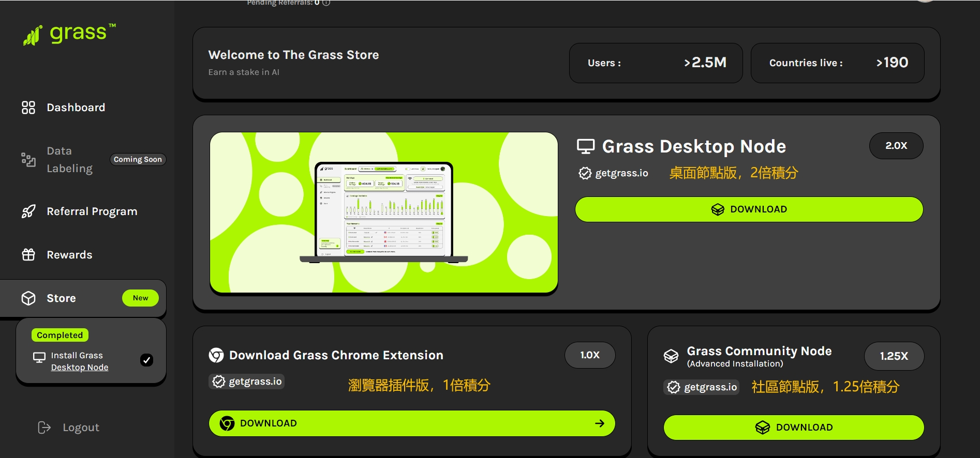Go to the Rewards section
Screen dimensions: 980x458
pyautogui.click(x=69, y=255)
